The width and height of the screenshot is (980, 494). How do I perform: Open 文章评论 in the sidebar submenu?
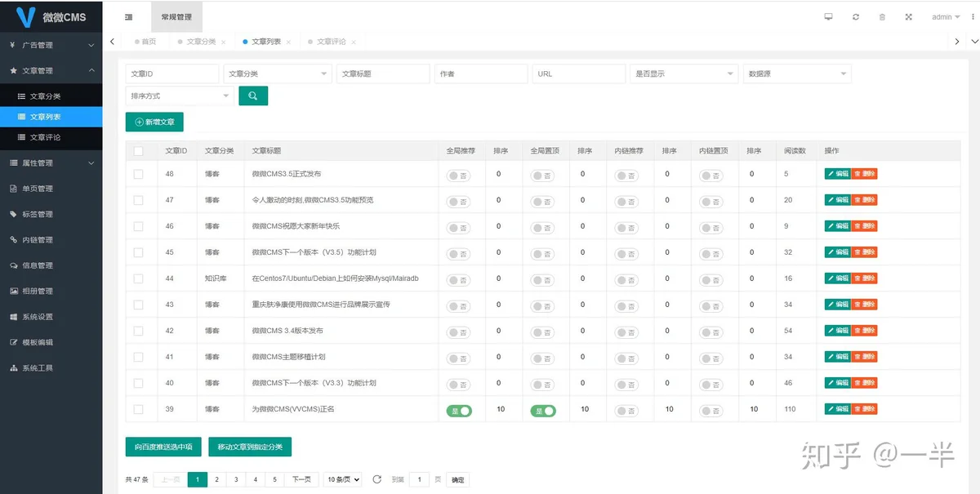pos(51,137)
